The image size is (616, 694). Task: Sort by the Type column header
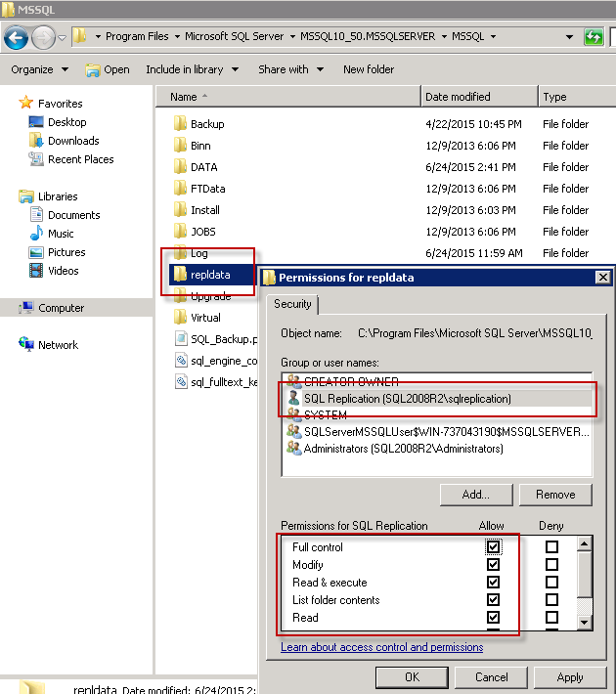click(x=577, y=97)
